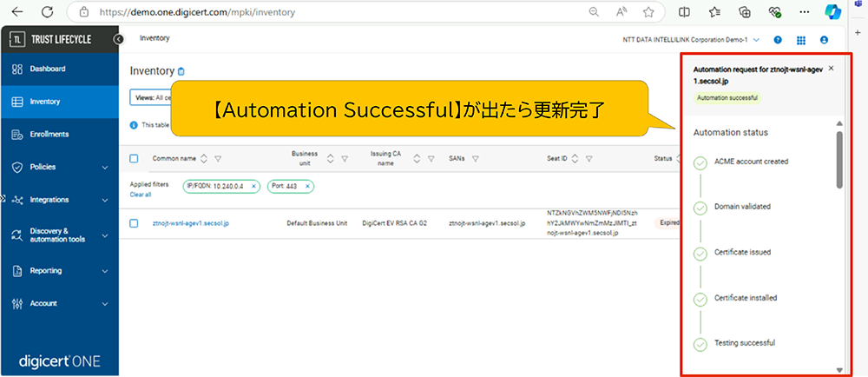The height and width of the screenshot is (377, 868).
Task: Filter the SANs column
Action: click(475, 159)
